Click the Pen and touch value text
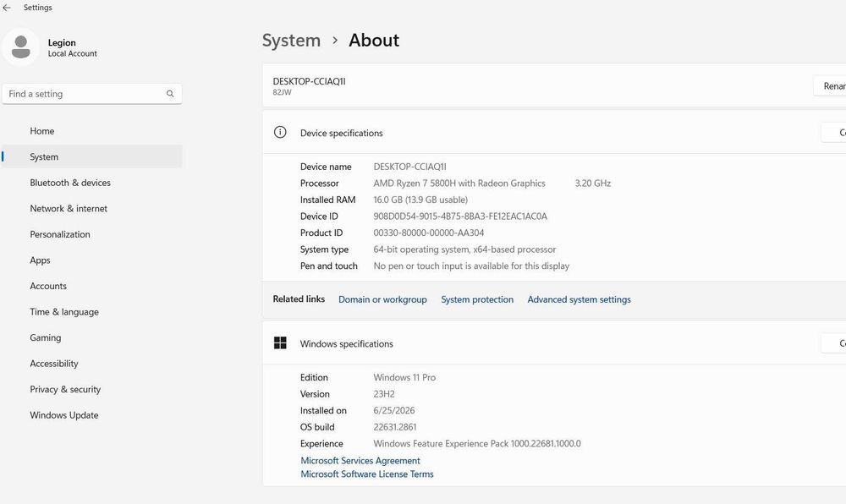The image size is (846, 504). [x=471, y=266]
